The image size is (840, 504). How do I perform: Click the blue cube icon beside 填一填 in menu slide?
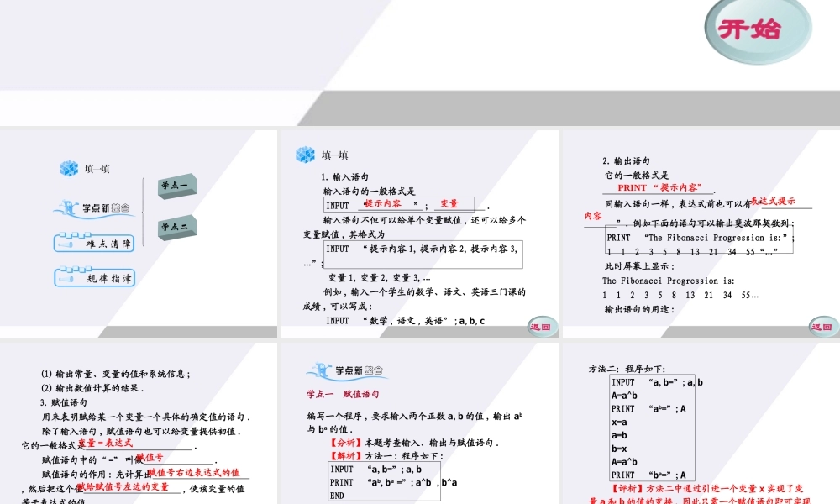[x=69, y=168]
